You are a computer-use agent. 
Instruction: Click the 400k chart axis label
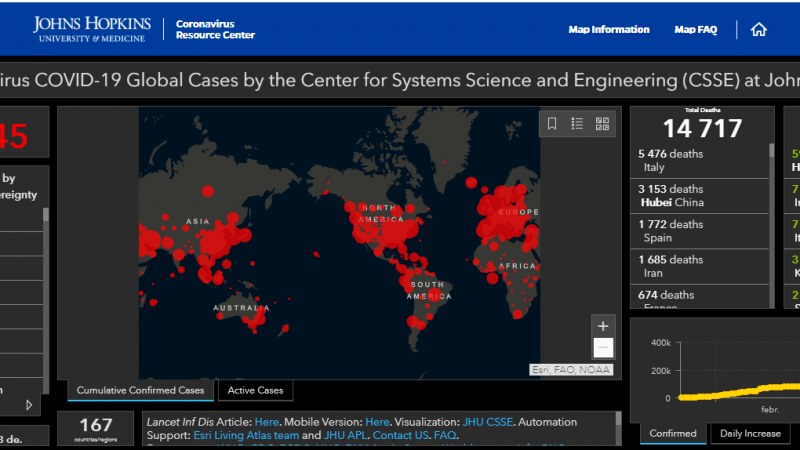[x=661, y=343]
